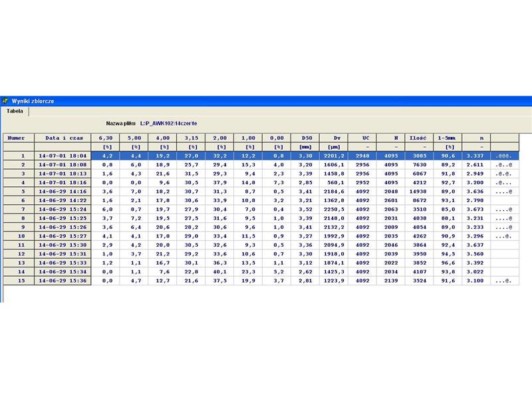Switch to the Tabela tab

point(15,111)
